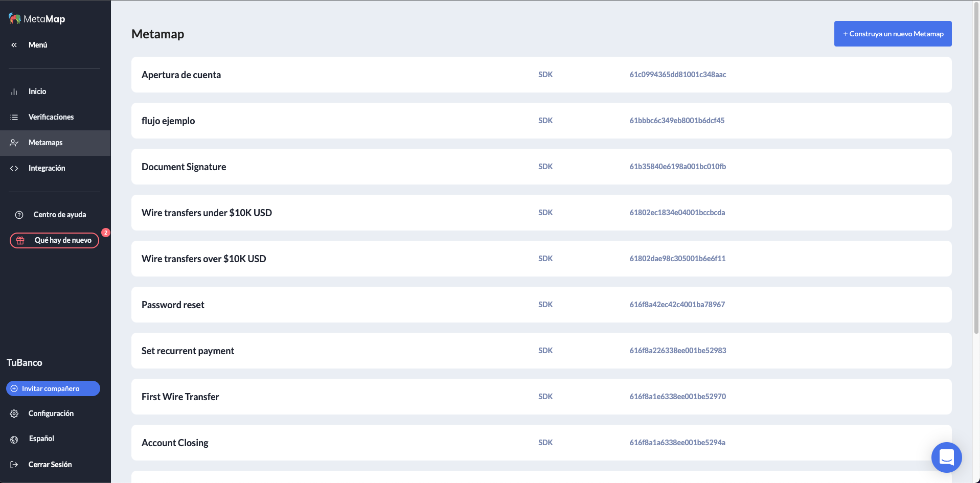The width and height of the screenshot is (980, 483).
Task: Open the Password reset flow ID link
Action: point(677,305)
